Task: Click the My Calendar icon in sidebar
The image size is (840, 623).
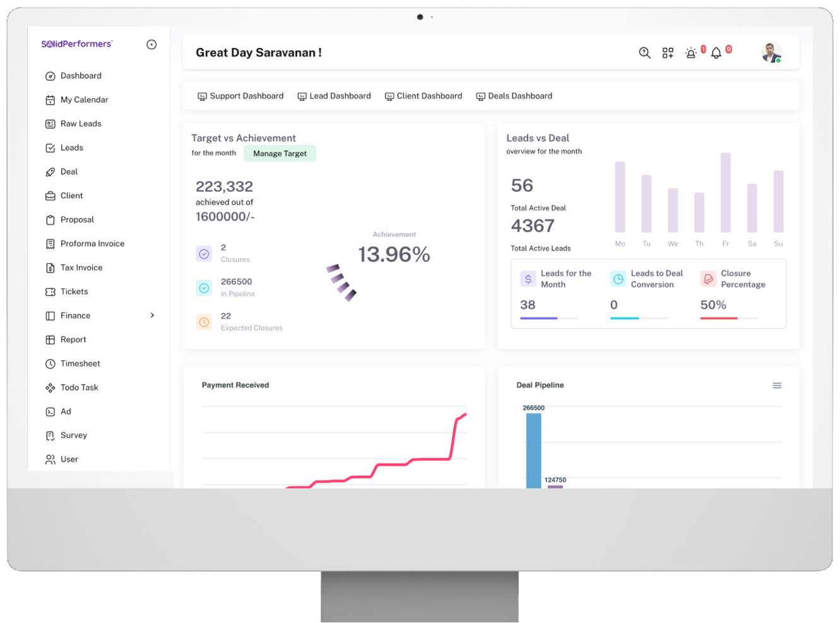Action: click(x=50, y=100)
